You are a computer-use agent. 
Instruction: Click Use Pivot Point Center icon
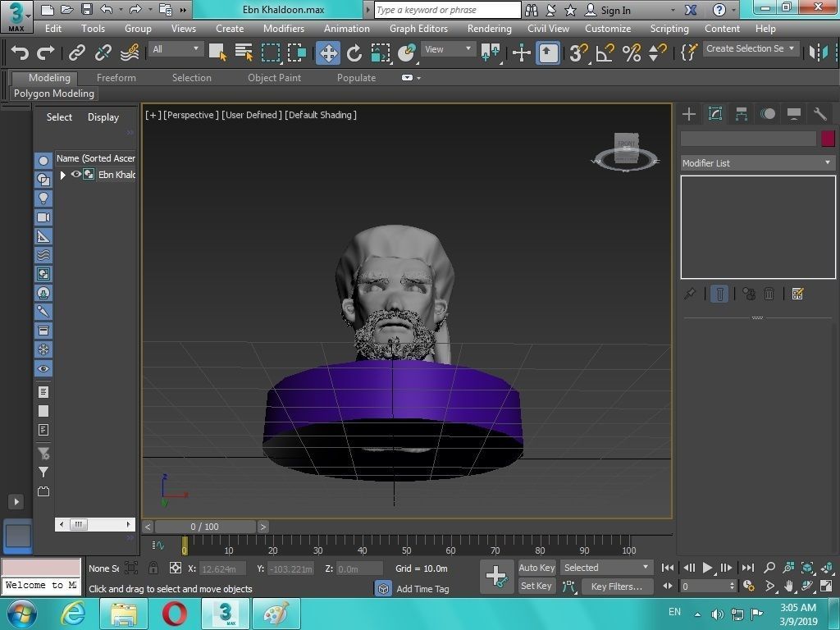coord(491,52)
